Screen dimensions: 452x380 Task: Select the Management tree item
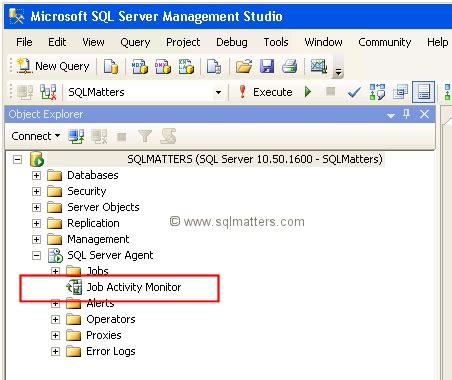tap(98, 239)
